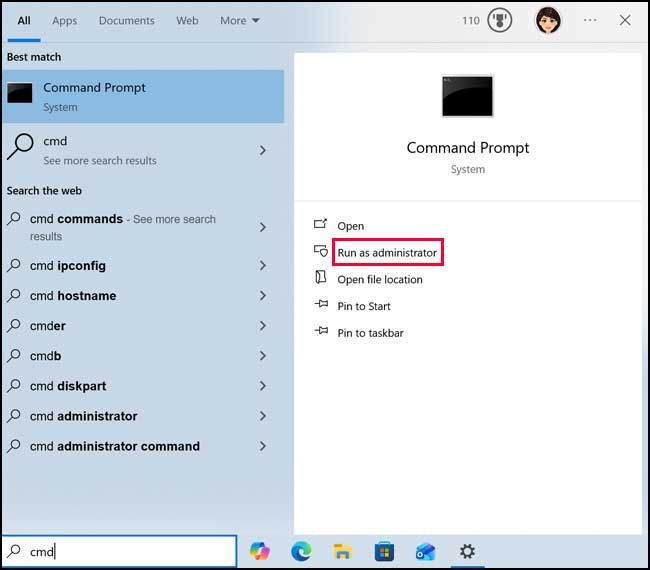Click the search magnifier icon in search box
Viewport: 650px width, 570px height.
point(14,551)
